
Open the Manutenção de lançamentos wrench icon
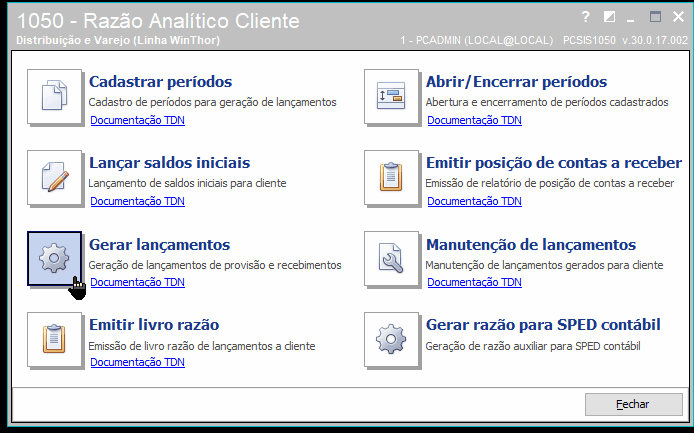point(391,259)
